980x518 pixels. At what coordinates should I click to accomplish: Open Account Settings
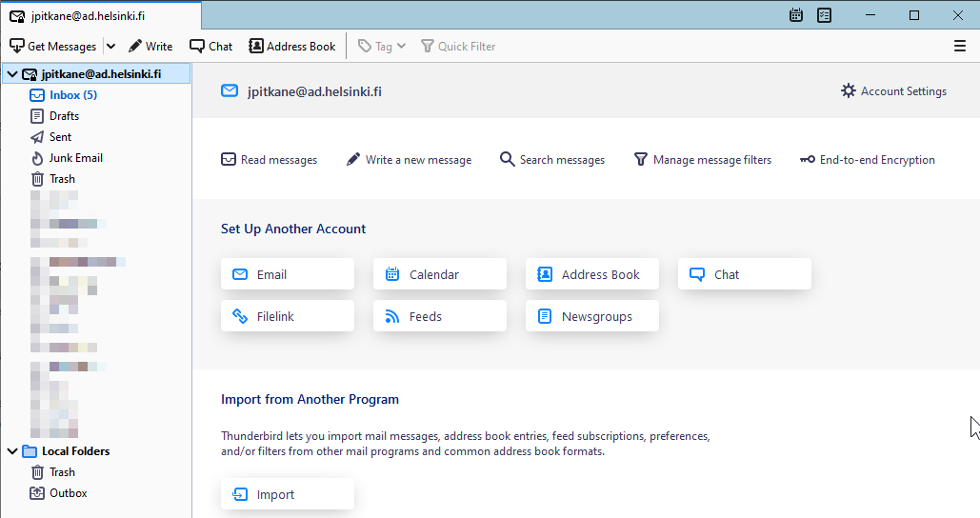point(893,91)
